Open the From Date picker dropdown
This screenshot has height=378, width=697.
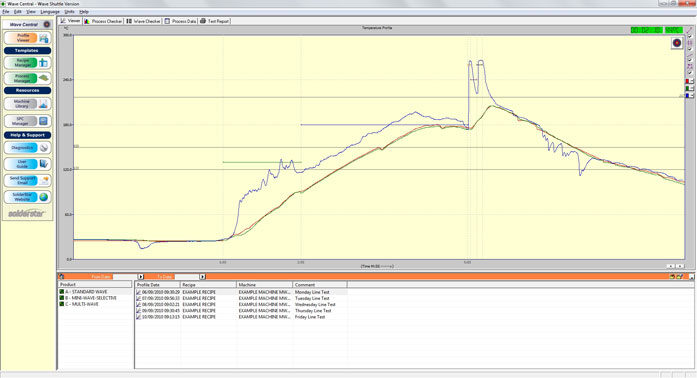click(141, 277)
